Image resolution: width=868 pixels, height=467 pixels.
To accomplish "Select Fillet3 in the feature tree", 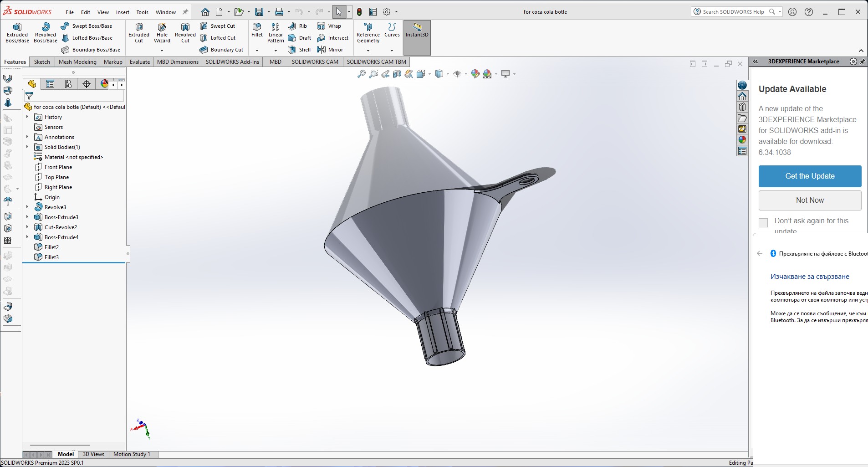I will coord(51,257).
